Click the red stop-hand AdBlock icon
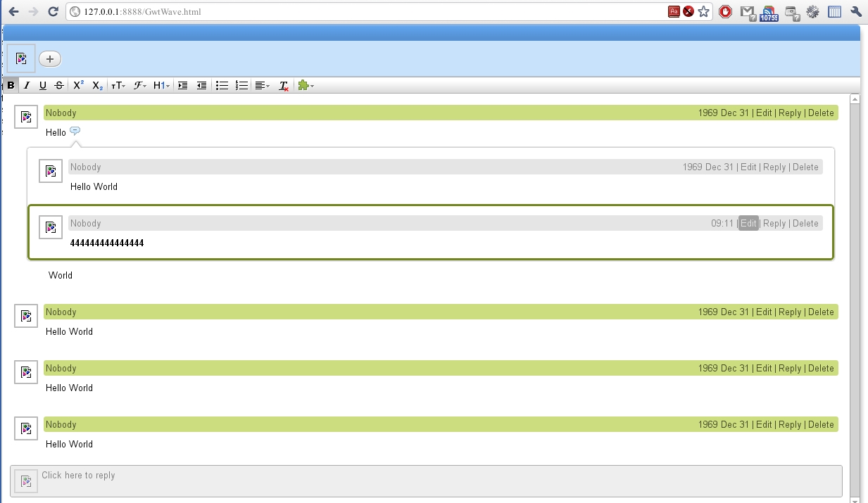Image resolution: width=868 pixels, height=503 pixels. (x=725, y=11)
